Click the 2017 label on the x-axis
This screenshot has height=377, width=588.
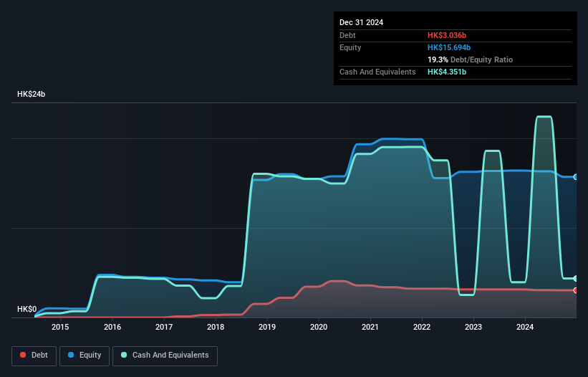163,328
